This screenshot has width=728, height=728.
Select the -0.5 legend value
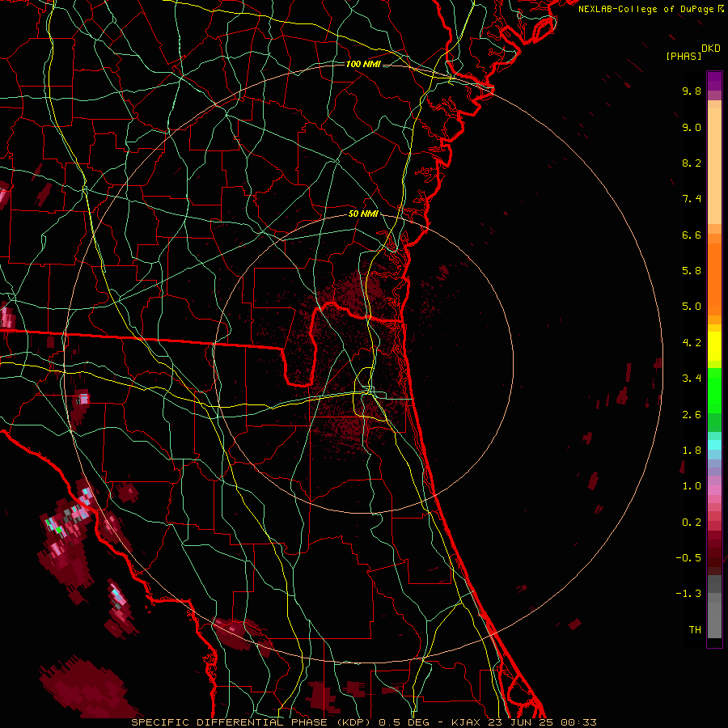[x=688, y=558]
